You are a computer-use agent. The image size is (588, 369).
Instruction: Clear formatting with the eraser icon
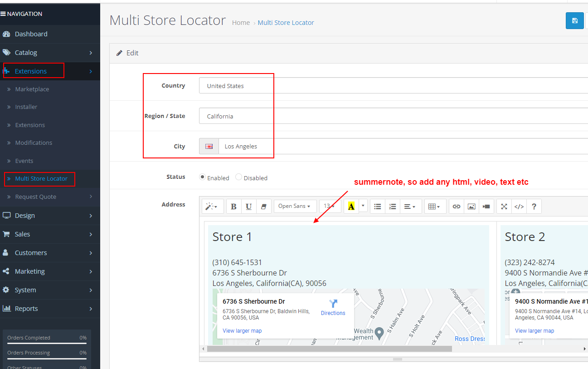263,206
